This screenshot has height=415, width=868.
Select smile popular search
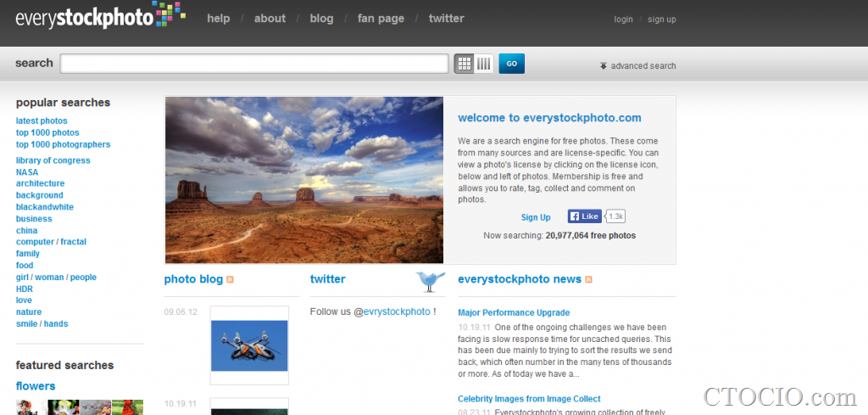pyautogui.click(x=26, y=323)
